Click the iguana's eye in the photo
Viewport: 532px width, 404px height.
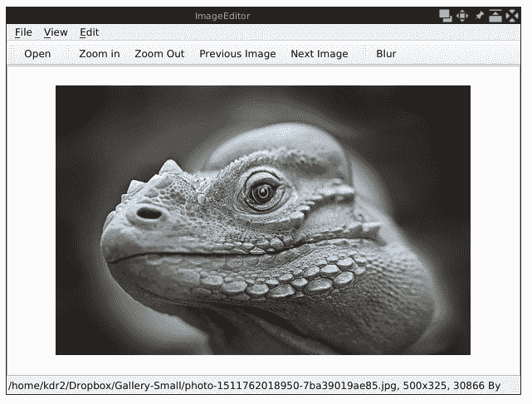click(x=263, y=192)
